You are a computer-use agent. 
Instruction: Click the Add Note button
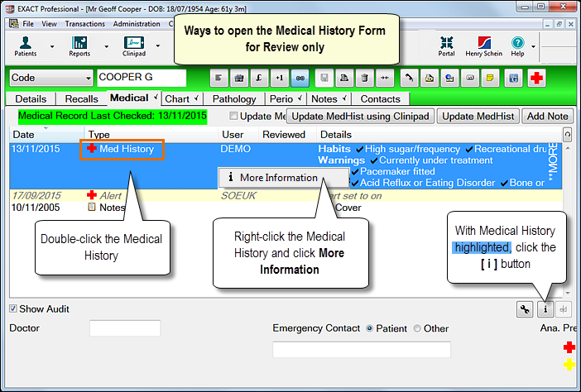(547, 117)
